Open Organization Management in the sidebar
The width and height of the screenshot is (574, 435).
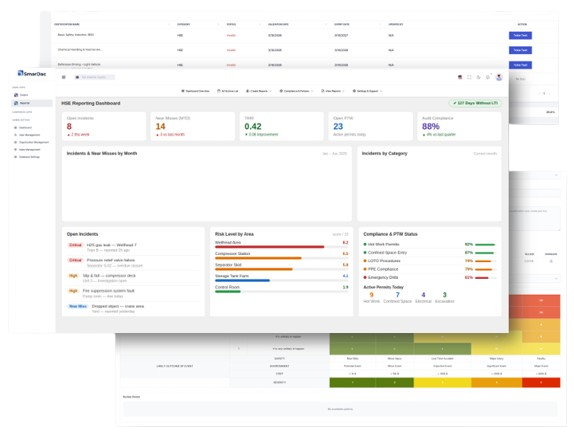(31, 142)
